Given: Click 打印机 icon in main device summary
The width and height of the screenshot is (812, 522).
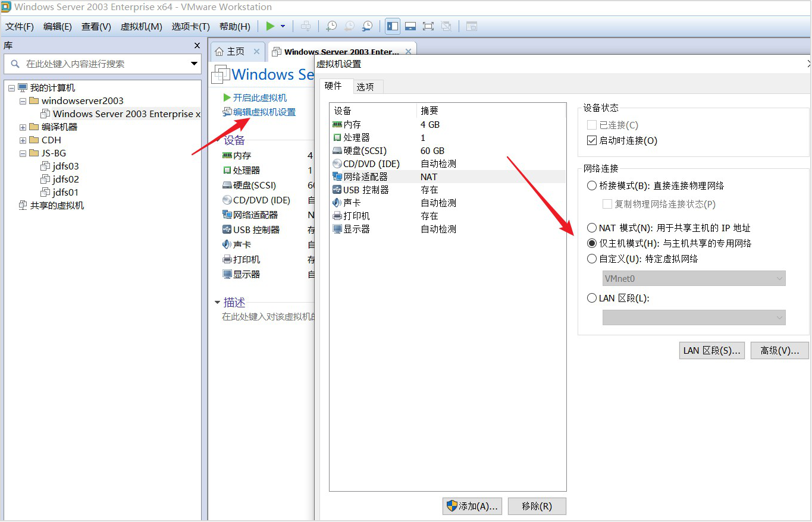Looking at the screenshot, I should point(227,260).
